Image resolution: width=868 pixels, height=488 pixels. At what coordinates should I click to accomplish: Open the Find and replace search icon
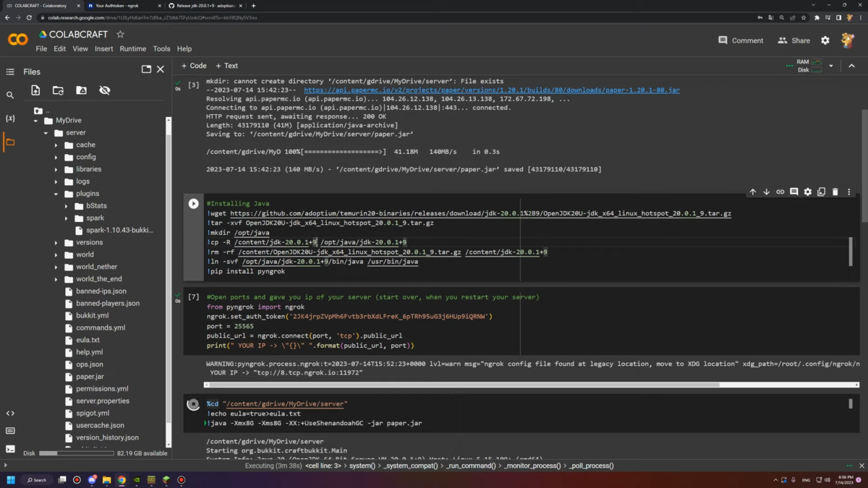tap(10, 95)
